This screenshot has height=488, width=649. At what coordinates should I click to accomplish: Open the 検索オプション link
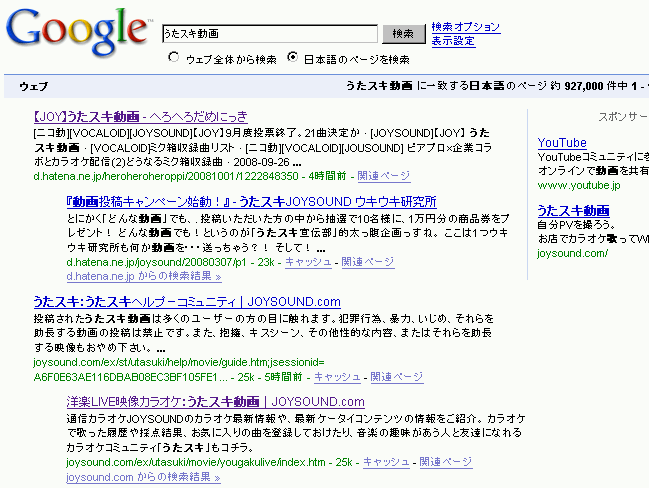(x=466, y=27)
